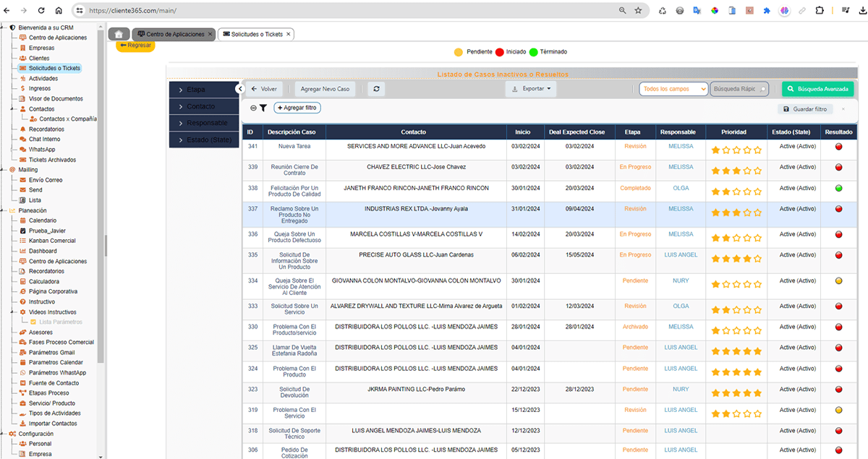
Task: Open Página Corporativa
Action: pyautogui.click(x=53, y=291)
